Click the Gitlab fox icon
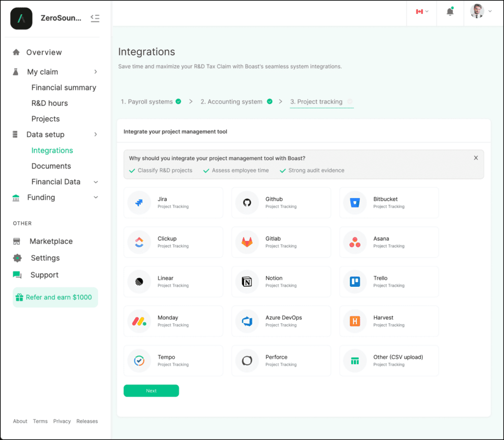 coord(247,242)
